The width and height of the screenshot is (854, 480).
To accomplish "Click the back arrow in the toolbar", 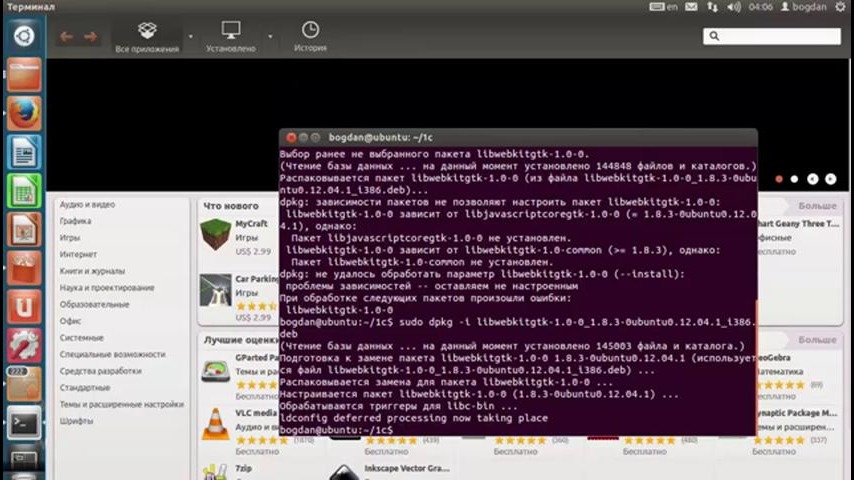I will [66, 37].
